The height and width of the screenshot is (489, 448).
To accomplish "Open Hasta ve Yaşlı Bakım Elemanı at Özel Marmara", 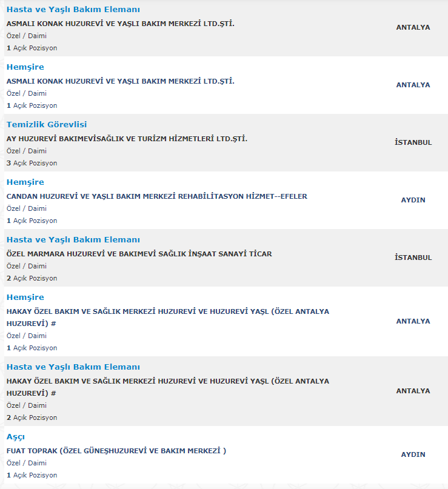I will [x=73, y=240].
